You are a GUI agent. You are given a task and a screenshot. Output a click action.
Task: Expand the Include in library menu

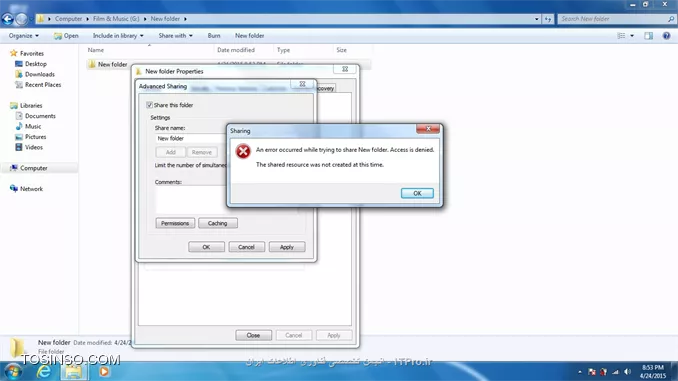[x=118, y=35]
